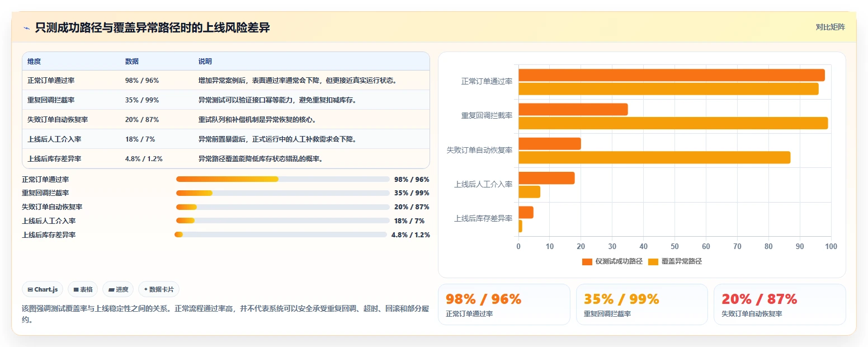
Task: Click description starting 增加异常案例后
Action: 298,81
